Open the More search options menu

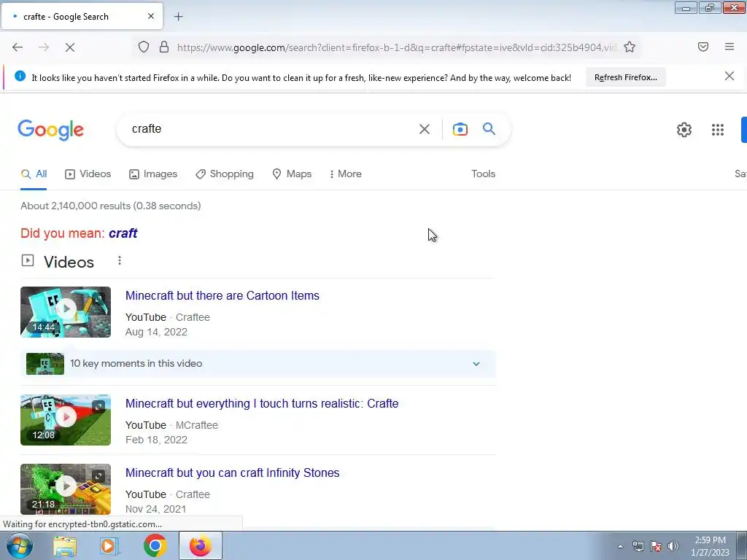coord(346,174)
